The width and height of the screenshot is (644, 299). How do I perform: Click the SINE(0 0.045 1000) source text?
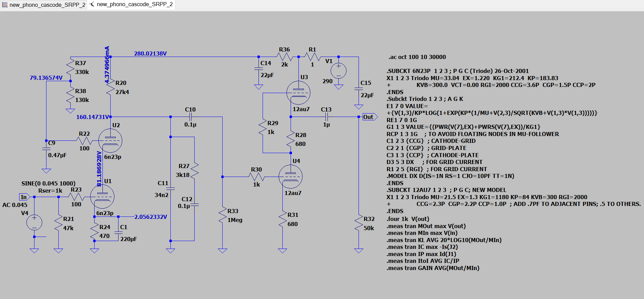pyautogui.click(x=48, y=183)
